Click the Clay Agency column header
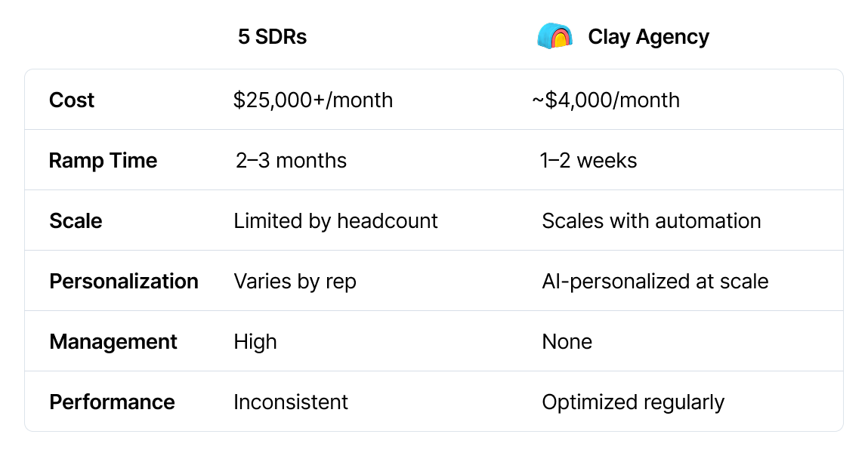Viewport: 868px width, 462px height. coord(648,37)
